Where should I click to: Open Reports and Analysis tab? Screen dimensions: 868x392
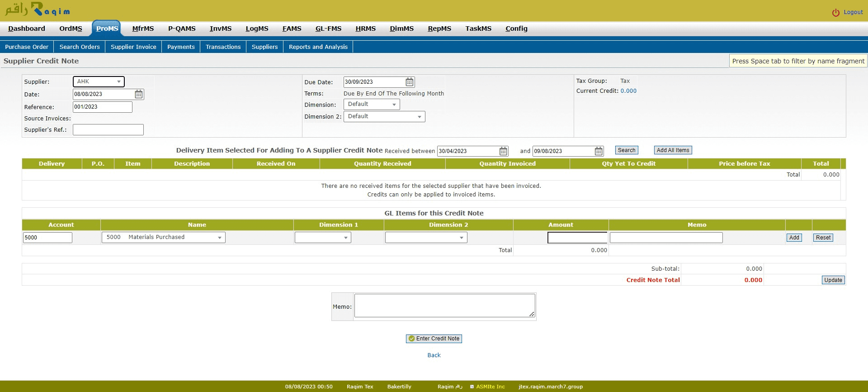point(318,47)
